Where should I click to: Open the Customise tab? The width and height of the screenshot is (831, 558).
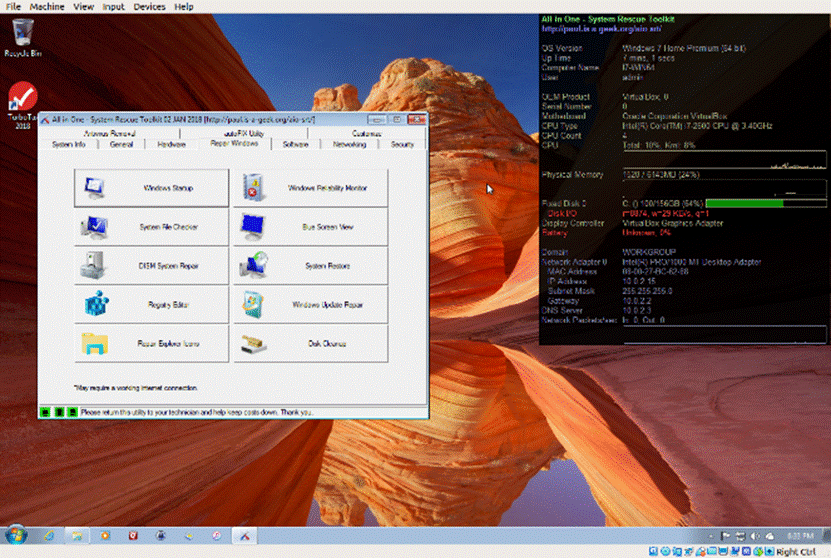[x=366, y=134]
